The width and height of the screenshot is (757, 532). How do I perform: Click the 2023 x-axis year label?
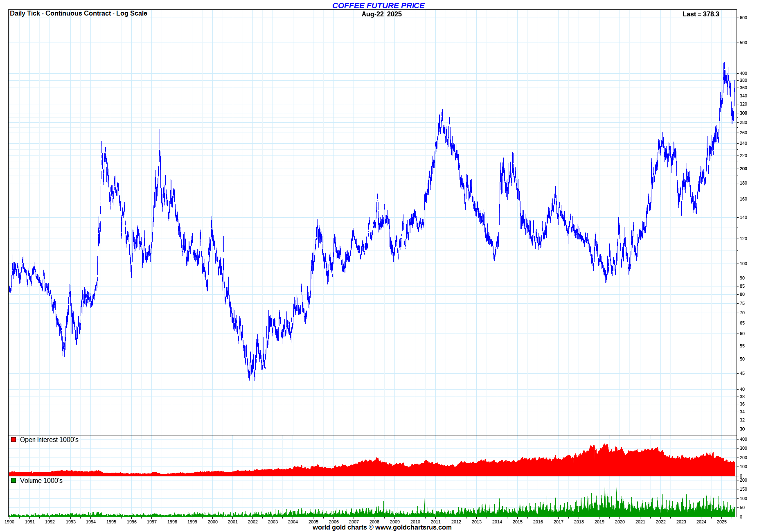coord(681,522)
